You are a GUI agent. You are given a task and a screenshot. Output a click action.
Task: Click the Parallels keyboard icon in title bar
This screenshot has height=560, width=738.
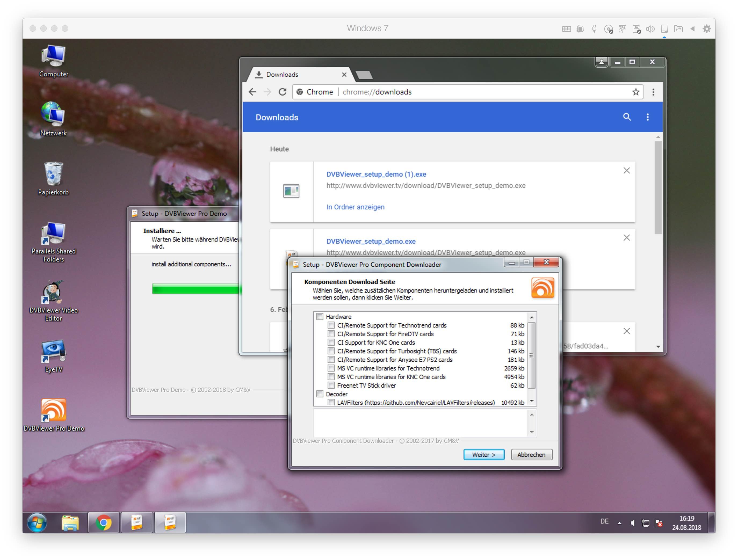click(x=566, y=29)
